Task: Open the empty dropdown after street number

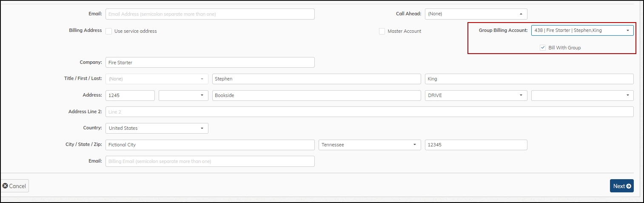Action: [x=183, y=95]
